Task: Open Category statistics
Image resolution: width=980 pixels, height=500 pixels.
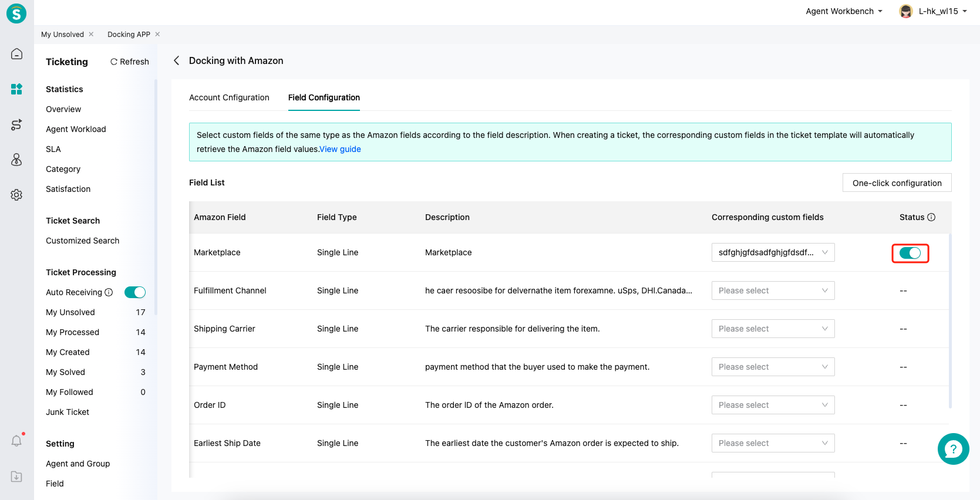Action: coord(63,169)
